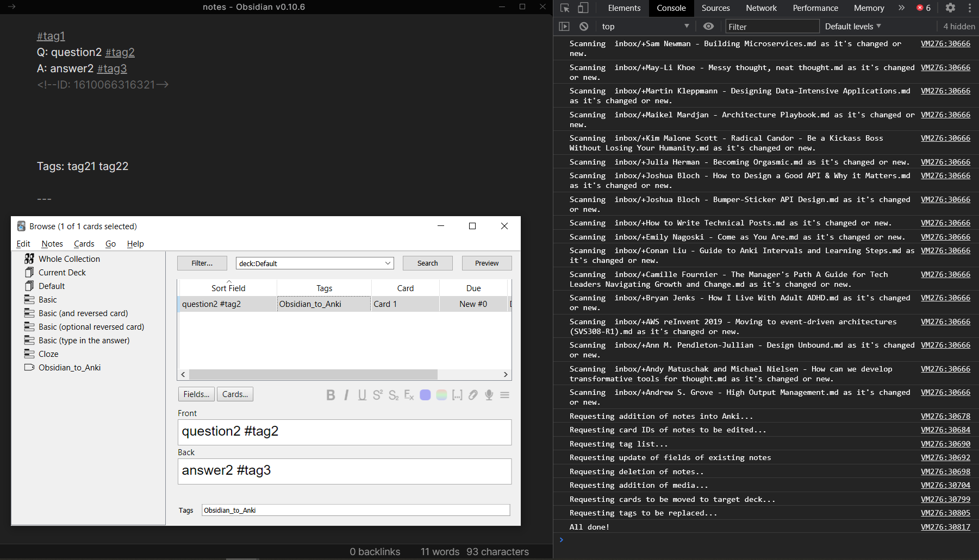
Task: Apply bold formatting in the card editor
Action: pos(331,395)
